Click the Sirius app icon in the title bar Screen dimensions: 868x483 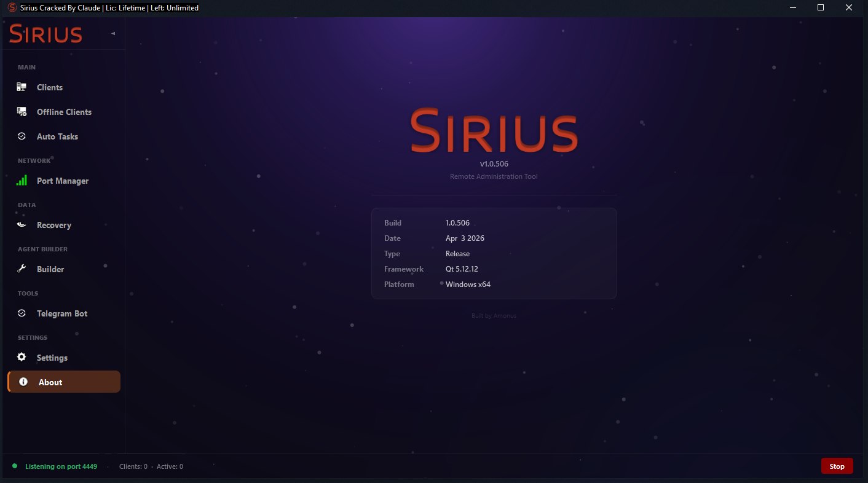[x=11, y=7]
